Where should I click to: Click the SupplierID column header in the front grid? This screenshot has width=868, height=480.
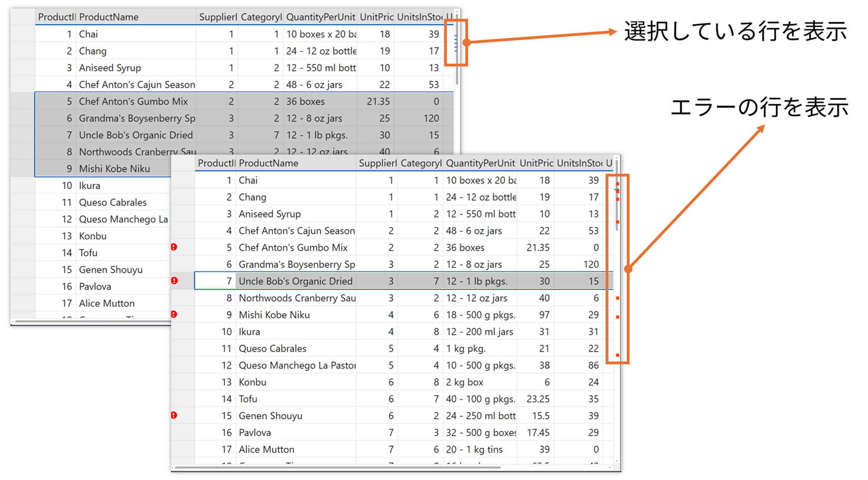click(377, 163)
